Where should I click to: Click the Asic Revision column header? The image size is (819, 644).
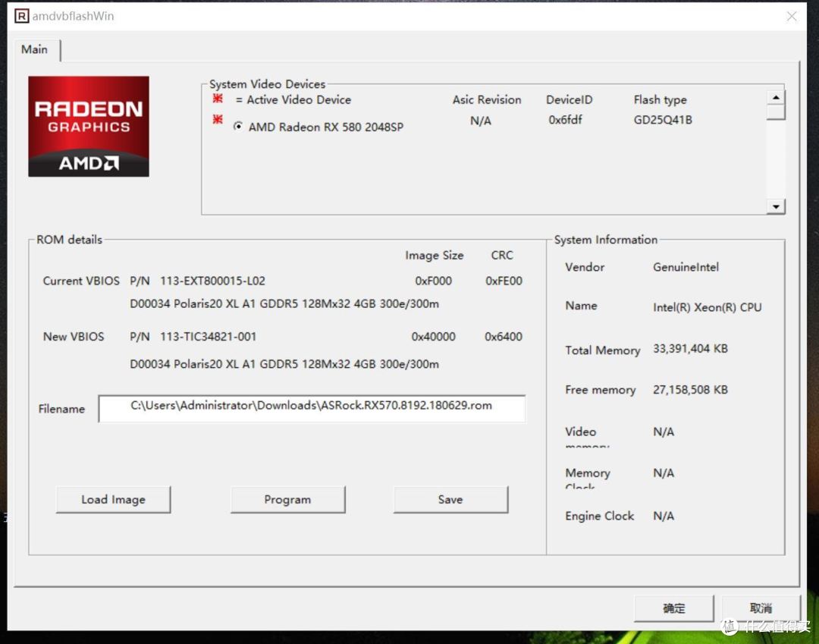coord(487,100)
